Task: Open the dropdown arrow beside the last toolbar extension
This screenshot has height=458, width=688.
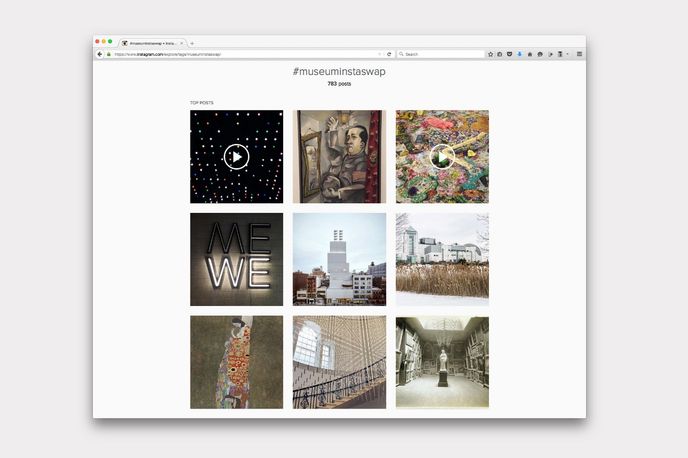Action: [567, 54]
